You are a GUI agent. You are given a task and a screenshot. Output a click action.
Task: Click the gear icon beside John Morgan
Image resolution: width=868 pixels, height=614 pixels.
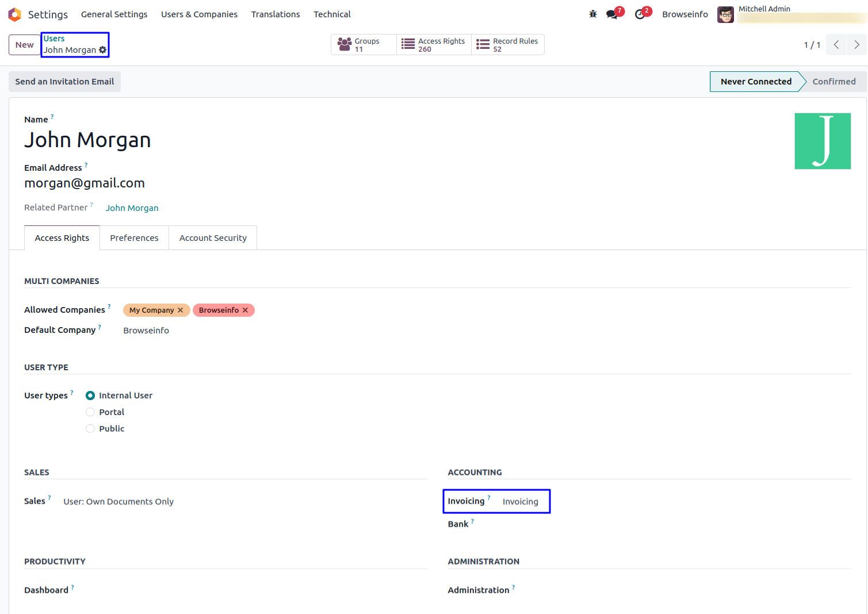[103, 50]
